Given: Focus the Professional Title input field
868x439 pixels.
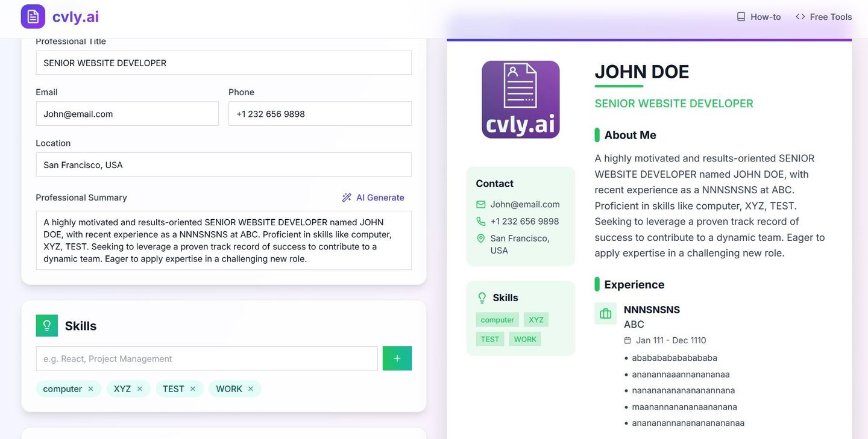Looking at the screenshot, I should click(224, 63).
